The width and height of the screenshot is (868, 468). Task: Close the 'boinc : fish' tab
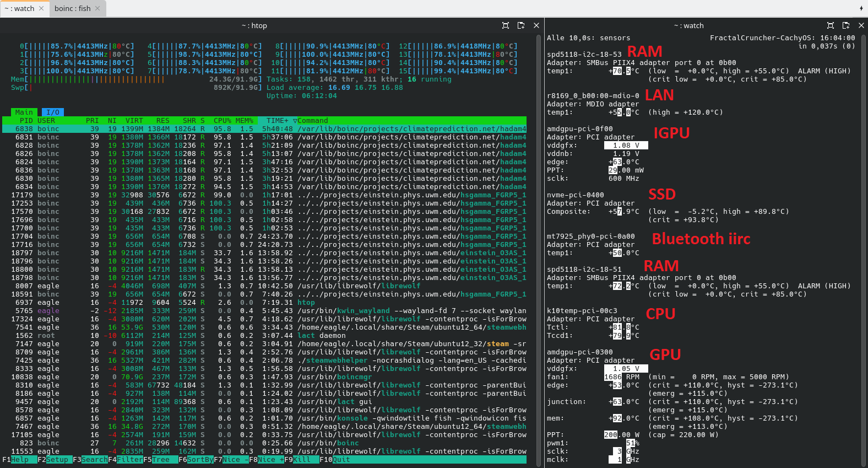point(97,8)
